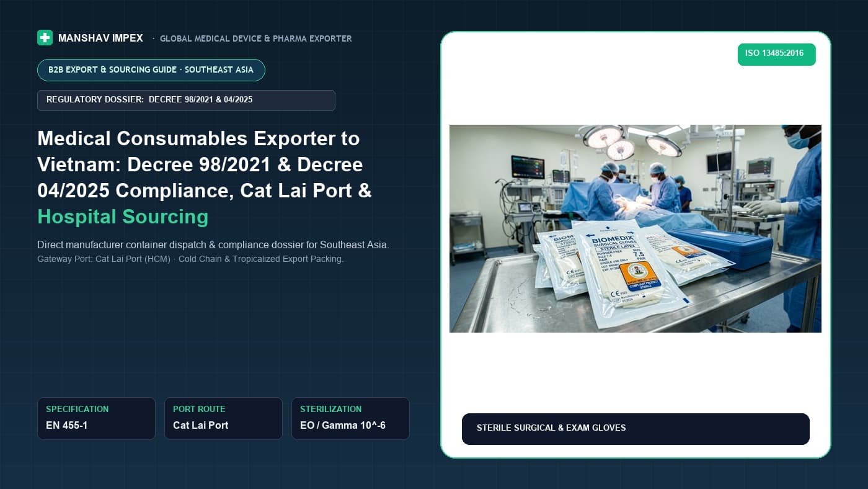Click the ISO 13485:2016 badge
This screenshot has width=868, height=489.
point(776,54)
